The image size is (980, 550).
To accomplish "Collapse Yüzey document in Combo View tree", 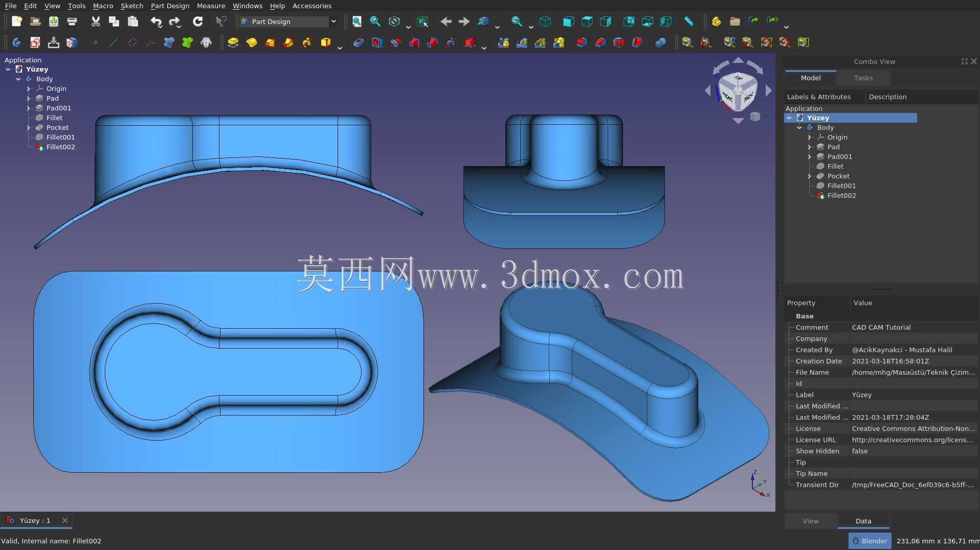I will (789, 118).
